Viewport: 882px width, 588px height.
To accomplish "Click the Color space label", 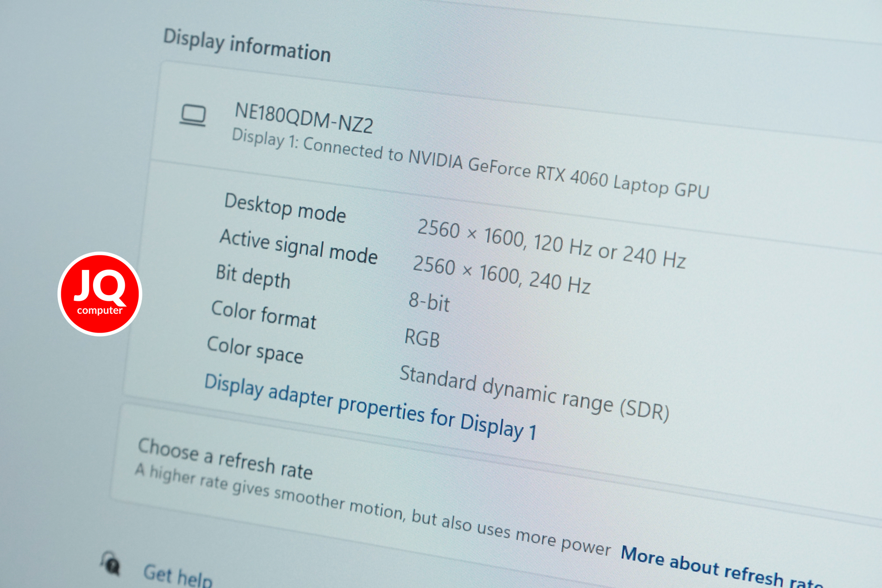I will (255, 350).
